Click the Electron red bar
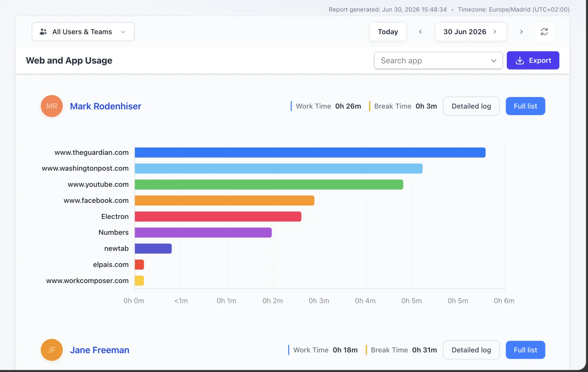 (218, 217)
